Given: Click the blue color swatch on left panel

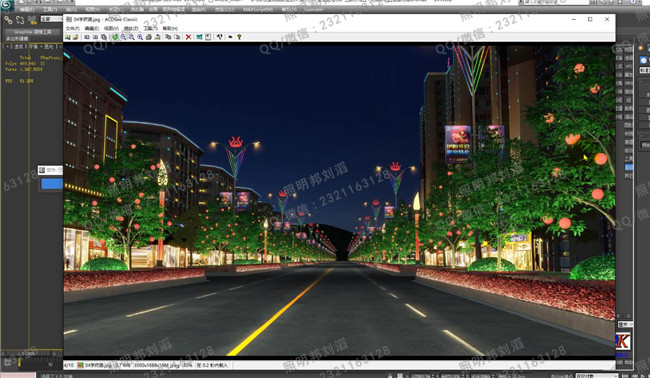Looking at the screenshot, I should pos(52,184).
